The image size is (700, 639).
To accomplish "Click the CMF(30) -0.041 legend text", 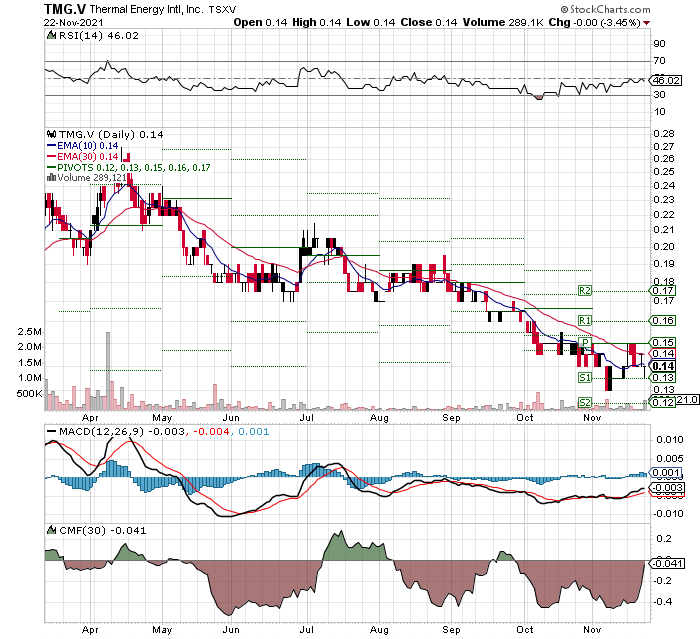I will click(x=103, y=530).
